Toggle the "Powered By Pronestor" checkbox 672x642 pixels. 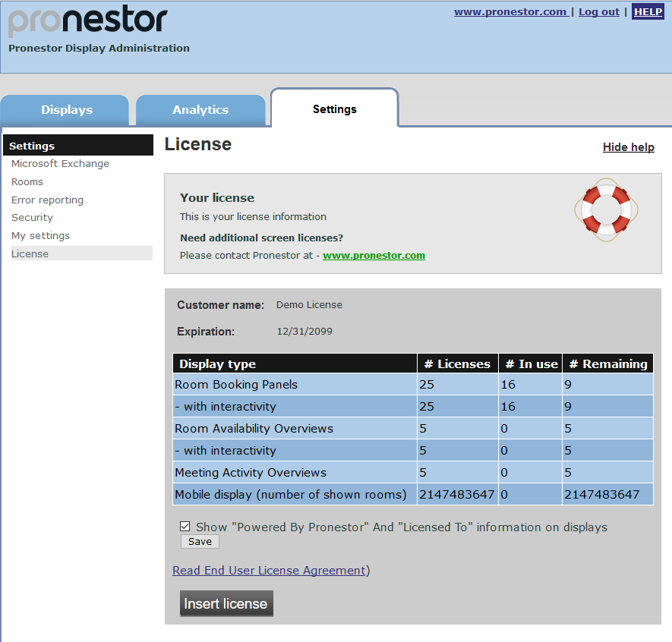[185, 526]
